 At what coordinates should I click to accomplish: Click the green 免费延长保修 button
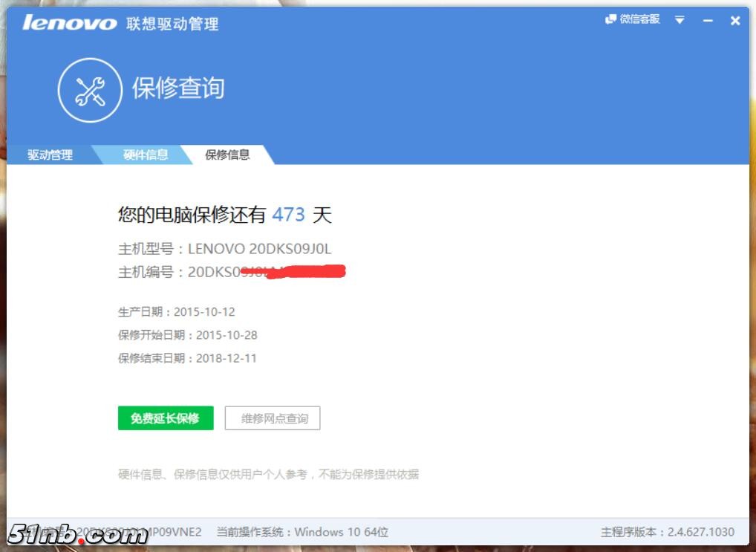pyautogui.click(x=166, y=418)
